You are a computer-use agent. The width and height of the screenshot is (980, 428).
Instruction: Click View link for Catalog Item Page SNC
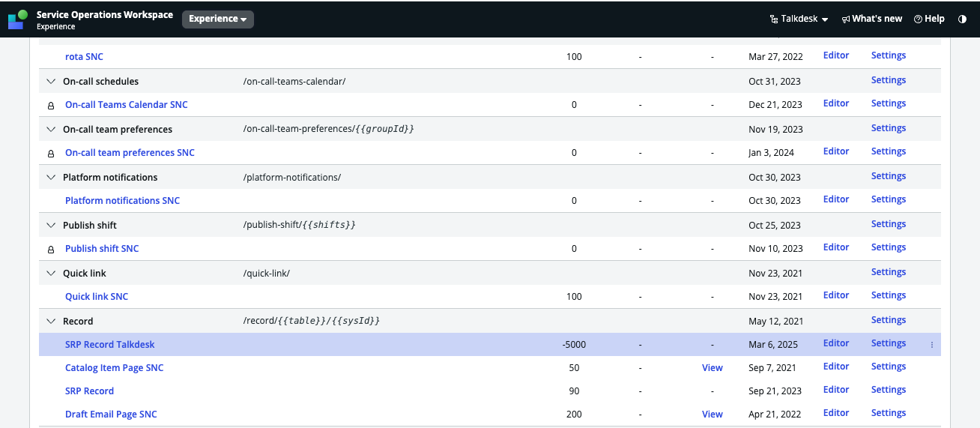point(713,367)
